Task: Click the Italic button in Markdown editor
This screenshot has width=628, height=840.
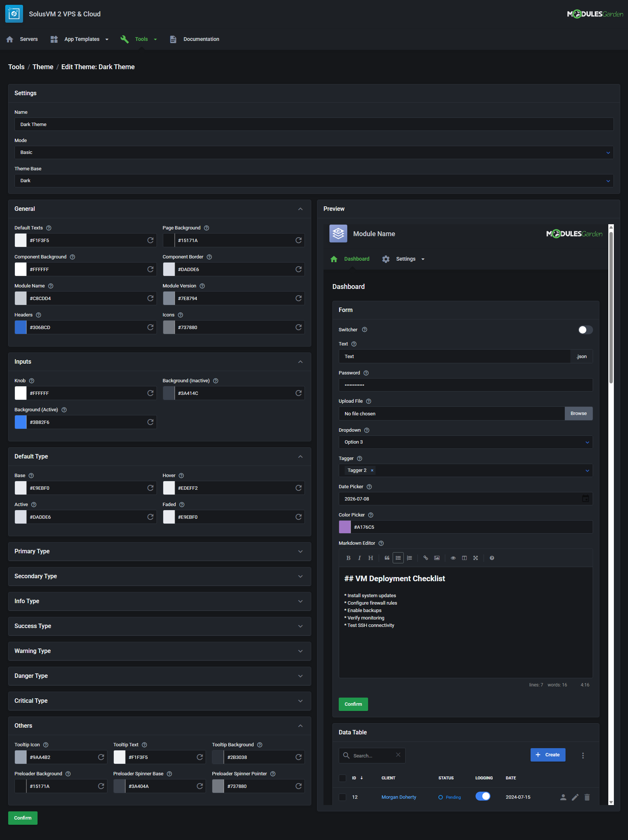Action: click(359, 558)
